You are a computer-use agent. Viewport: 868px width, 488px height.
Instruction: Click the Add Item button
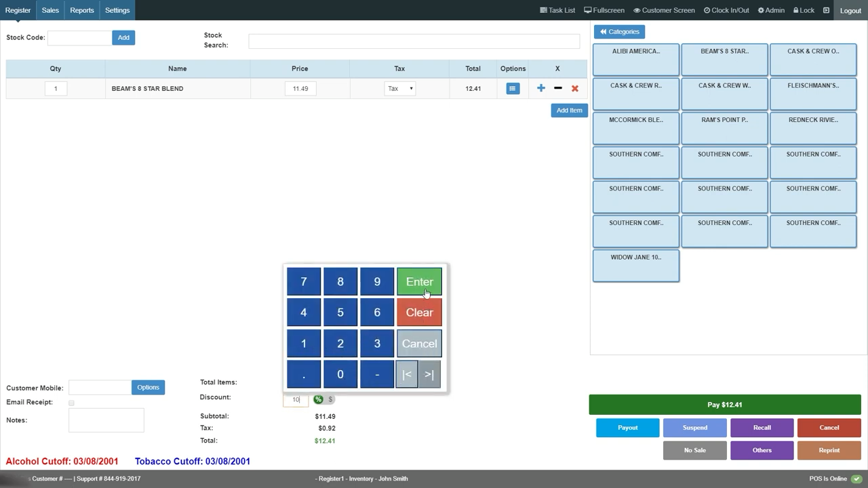point(569,110)
